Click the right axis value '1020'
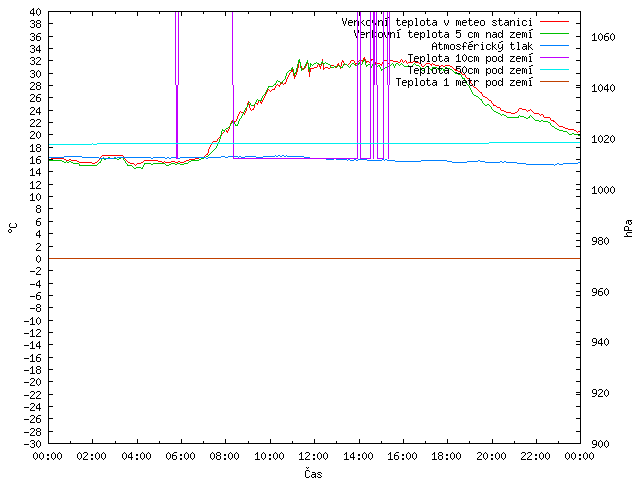The width and height of the screenshot is (640, 480). click(x=603, y=139)
